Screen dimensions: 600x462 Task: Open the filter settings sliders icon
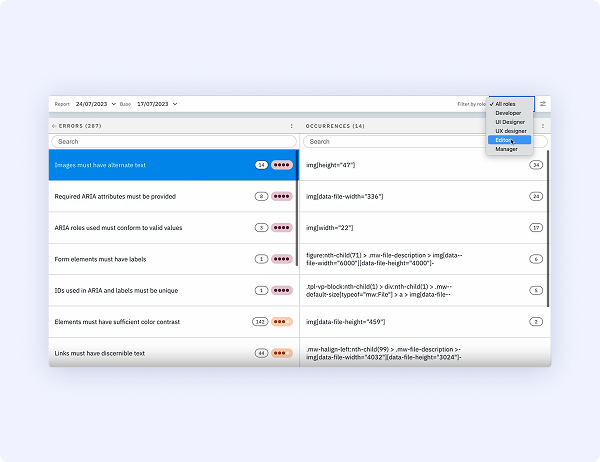543,104
